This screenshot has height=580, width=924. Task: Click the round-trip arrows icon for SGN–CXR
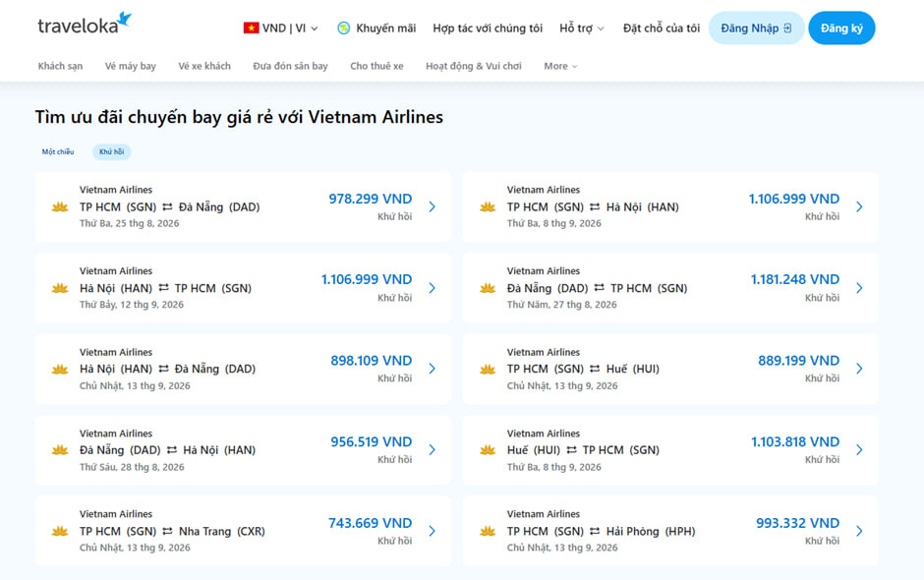pos(167,531)
